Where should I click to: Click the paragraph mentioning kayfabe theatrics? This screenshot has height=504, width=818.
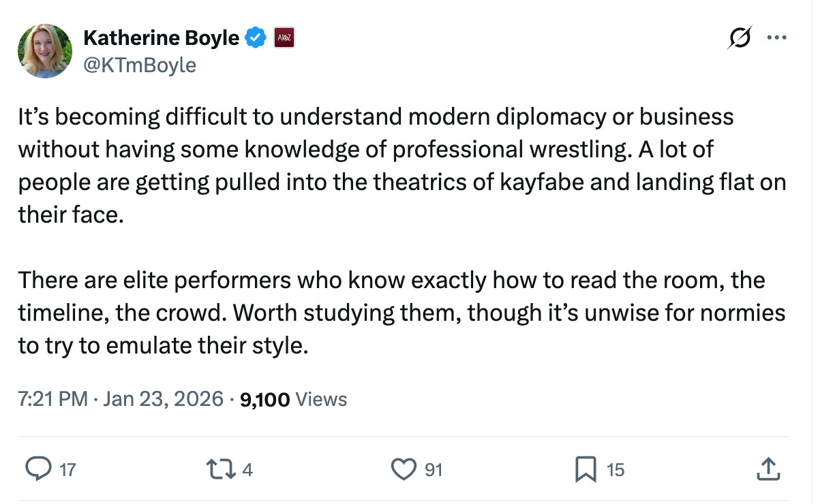[x=402, y=166]
